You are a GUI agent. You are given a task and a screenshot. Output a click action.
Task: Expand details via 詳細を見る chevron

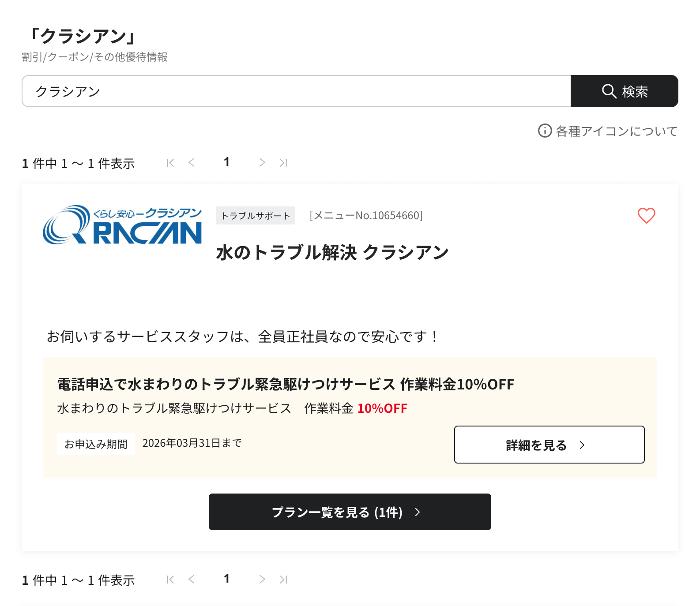tap(583, 445)
